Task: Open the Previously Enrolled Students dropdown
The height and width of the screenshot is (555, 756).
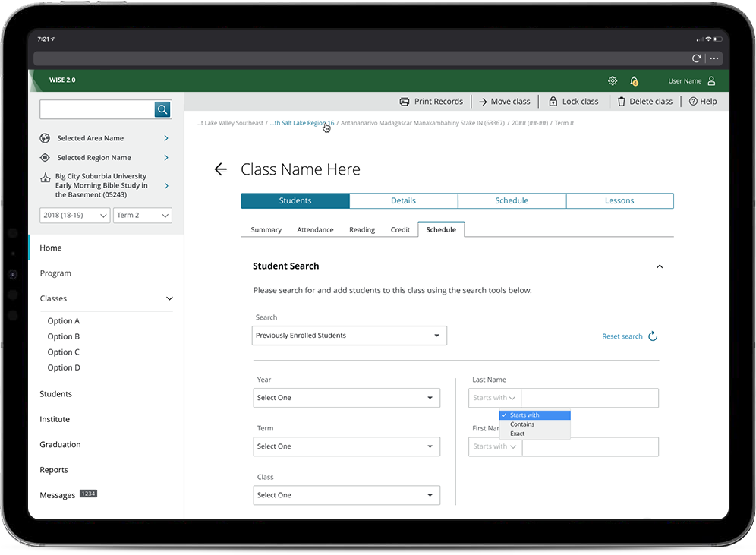Action: [349, 336]
